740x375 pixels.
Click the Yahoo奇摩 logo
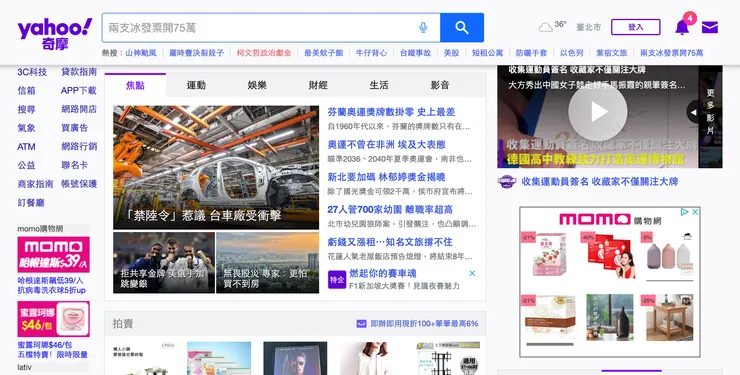tap(55, 33)
